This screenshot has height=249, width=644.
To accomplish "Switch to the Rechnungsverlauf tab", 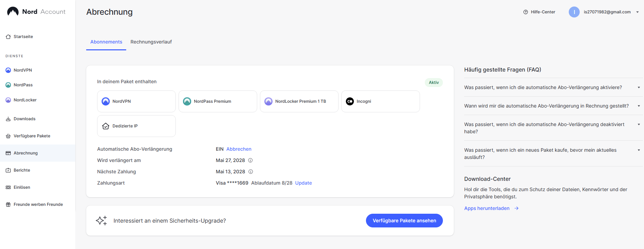I will [151, 42].
